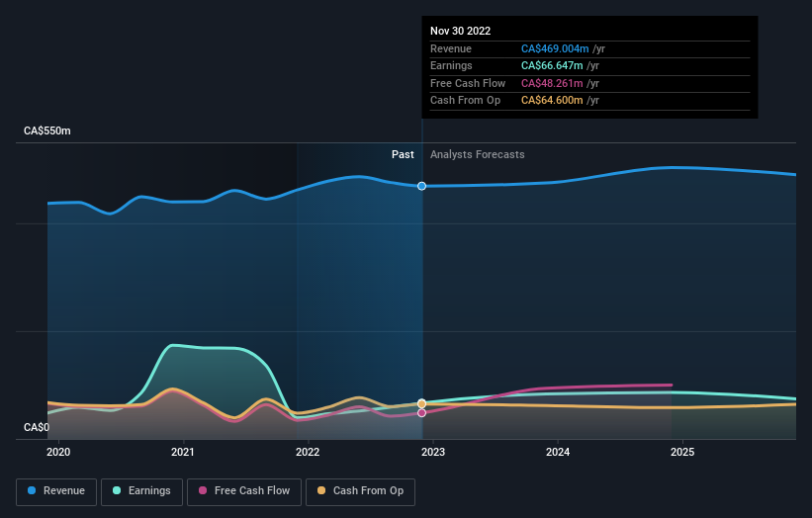Click the CA$64.600m cash from op value
The height and width of the screenshot is (518, 812).
552,101
